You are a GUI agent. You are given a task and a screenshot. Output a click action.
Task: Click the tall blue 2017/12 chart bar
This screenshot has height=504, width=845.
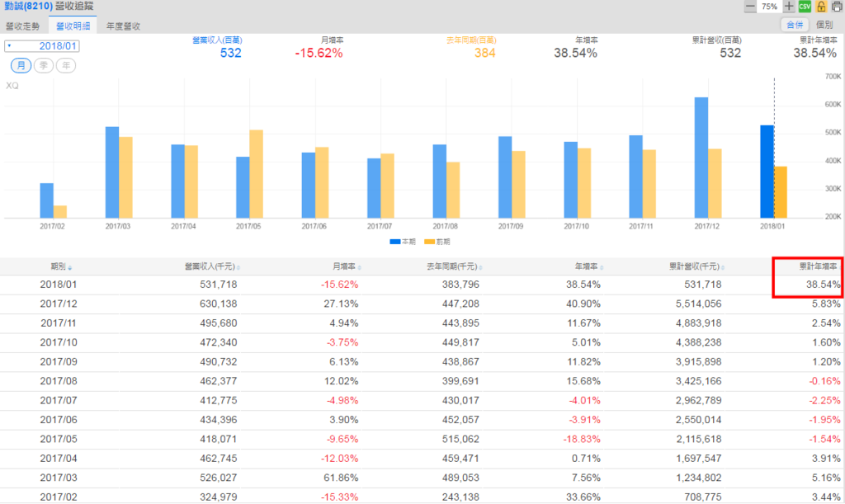tap(701, 158)
